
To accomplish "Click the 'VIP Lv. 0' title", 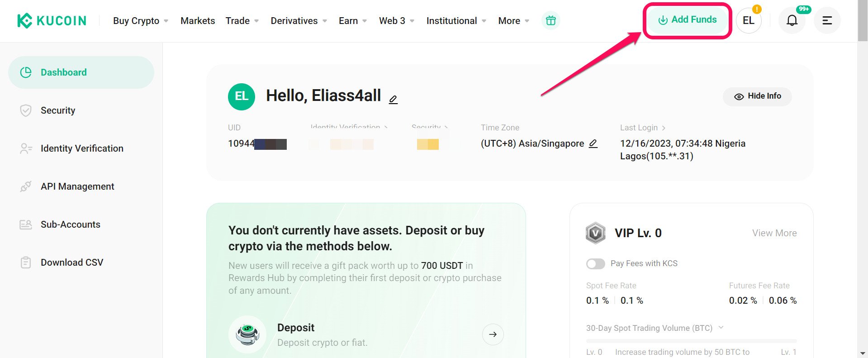I will point(638,233).
